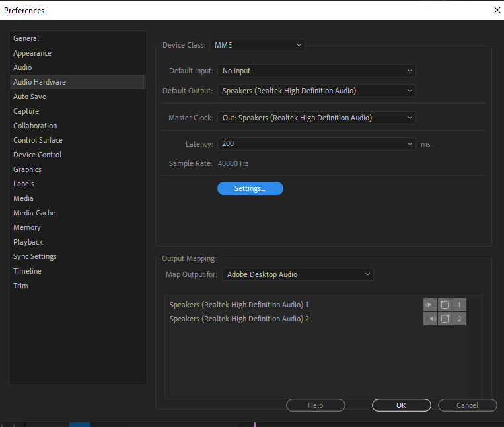The width and height of the screenshot is (504, 427).
Task: Select Control Surface in the sidebar
Action: (78, 140)
